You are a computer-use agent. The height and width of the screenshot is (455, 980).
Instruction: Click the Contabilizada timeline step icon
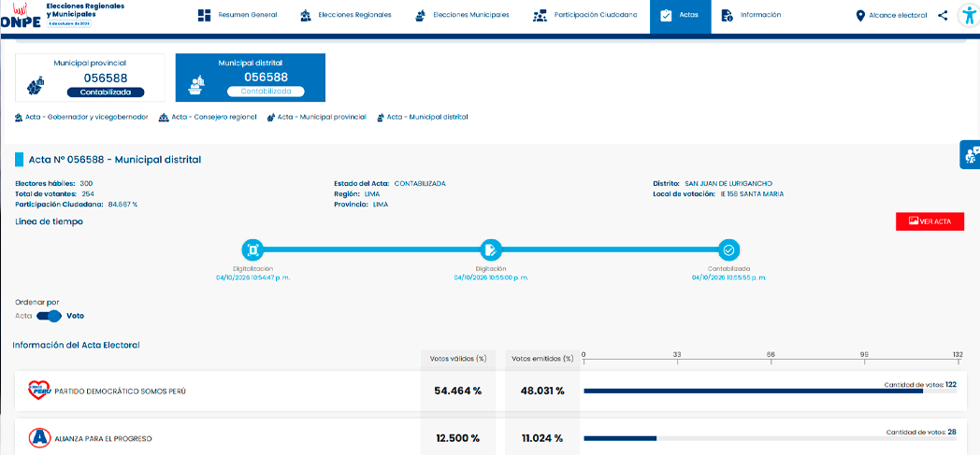pyautogui.click(x=728, y=250)
